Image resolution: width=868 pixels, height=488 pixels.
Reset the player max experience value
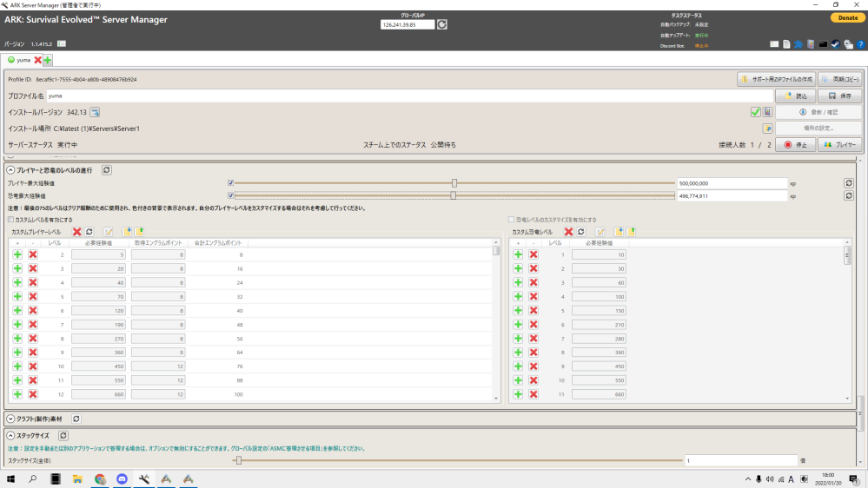(x=849, y=183)
